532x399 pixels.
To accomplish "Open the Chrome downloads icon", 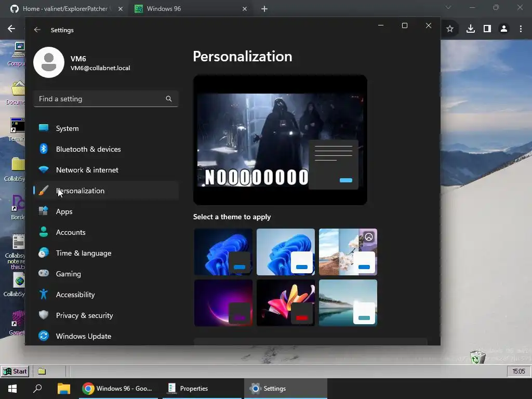I will coord(471,29).
